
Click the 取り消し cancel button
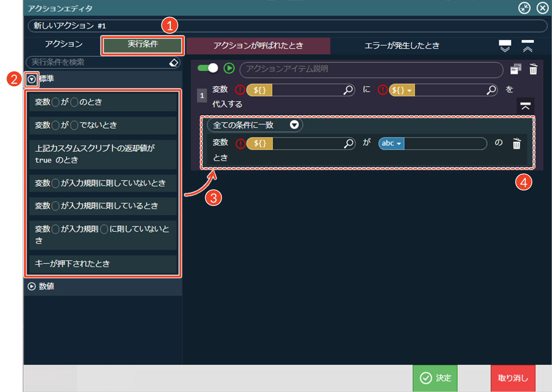[x=512, y=378]
